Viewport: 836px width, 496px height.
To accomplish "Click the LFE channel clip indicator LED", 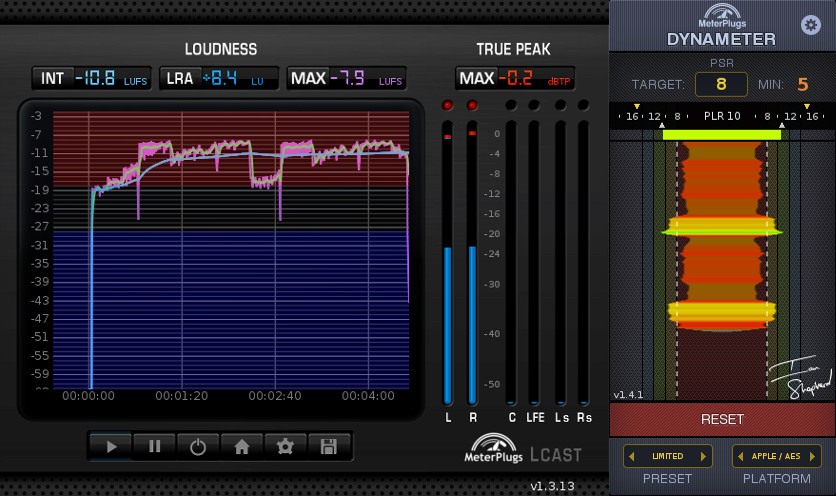I will pos(534,105).
